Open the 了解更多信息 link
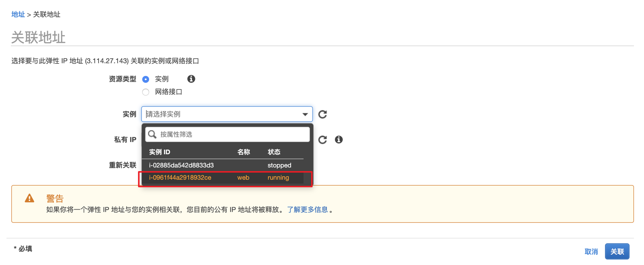The width and height of the screenshot is (644, 265). (308, 210)
